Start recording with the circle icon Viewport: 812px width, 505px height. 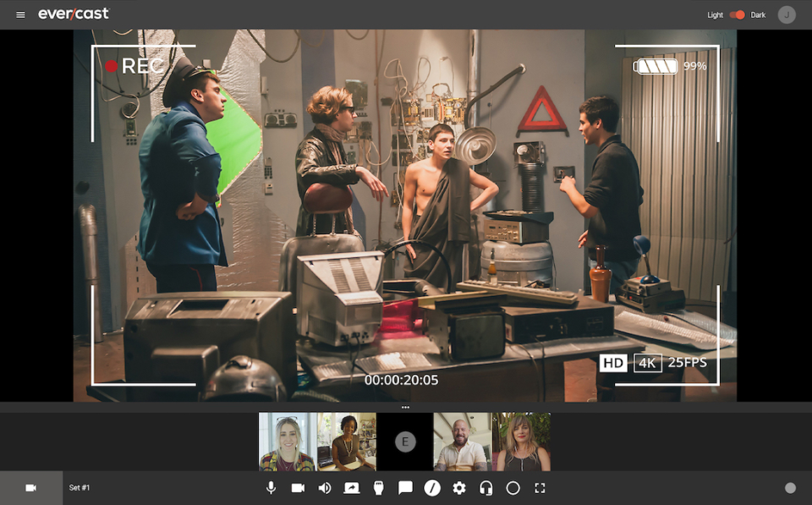coord(513,488)
